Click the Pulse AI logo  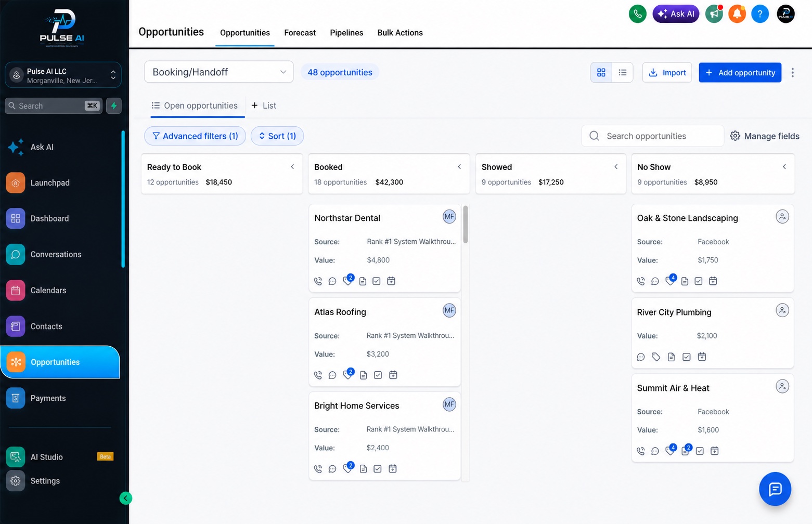62,28
